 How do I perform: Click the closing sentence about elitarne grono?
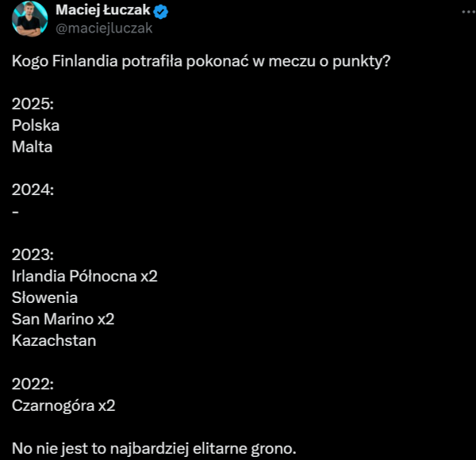click(x=154, y=448)
